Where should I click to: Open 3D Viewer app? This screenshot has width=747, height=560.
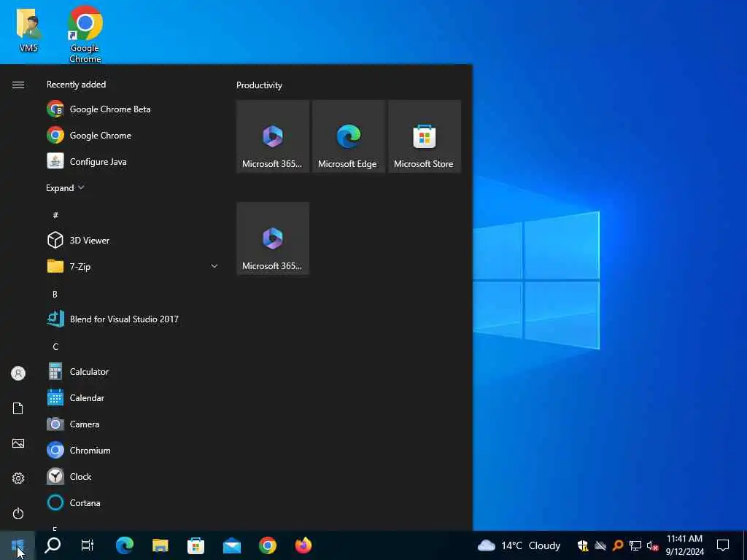[133, 240]
